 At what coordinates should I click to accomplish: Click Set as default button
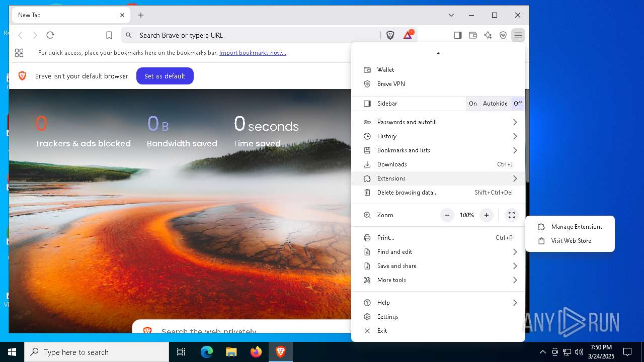pos(165,76)
